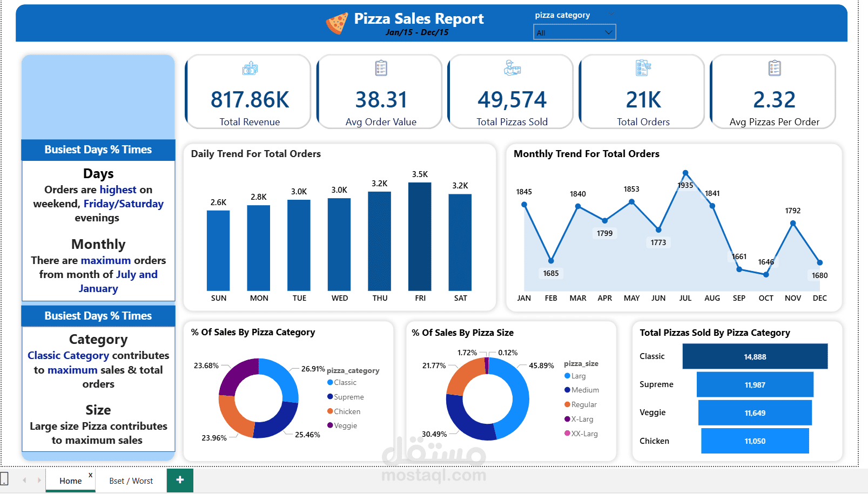Click the pizza slice logo in the header
The height and width of the screenshot is (494, 868).
[336, 23]
